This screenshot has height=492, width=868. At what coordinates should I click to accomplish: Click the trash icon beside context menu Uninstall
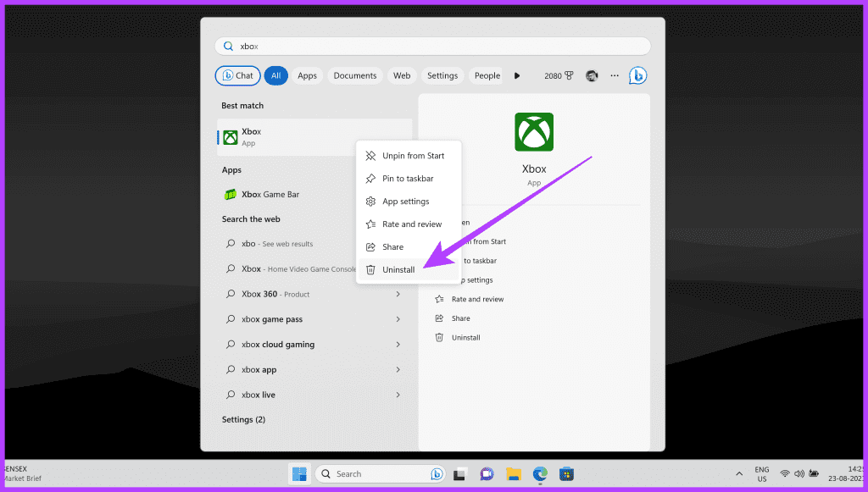tap(370, 270)
